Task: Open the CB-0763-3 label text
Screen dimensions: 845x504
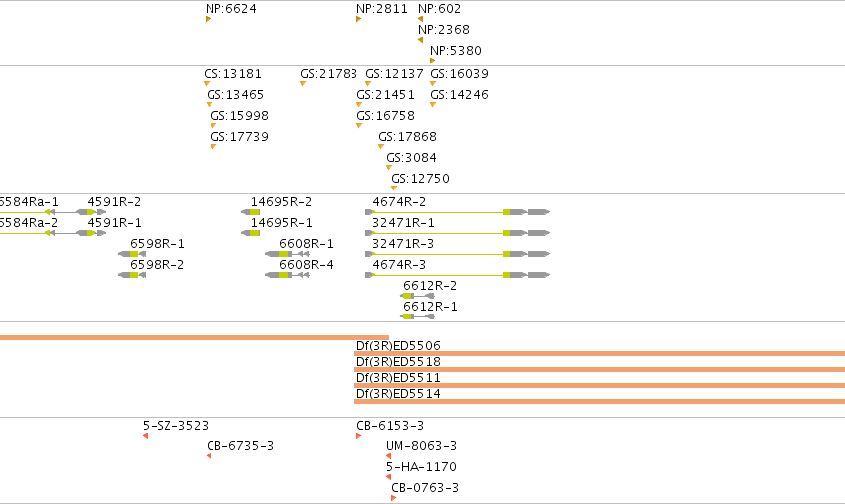Action: (425, 488)
